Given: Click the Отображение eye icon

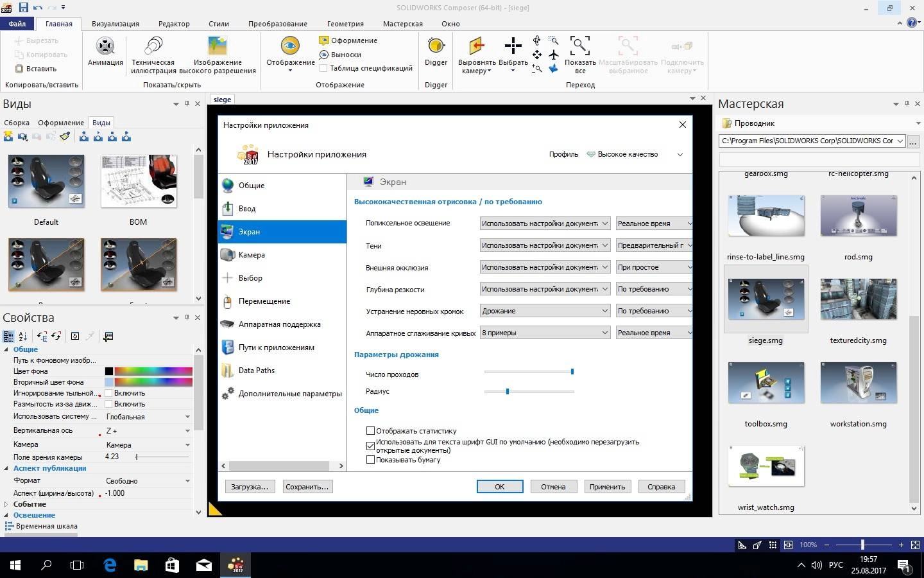Looking at the screenshot, I should [x=291, y=46].
